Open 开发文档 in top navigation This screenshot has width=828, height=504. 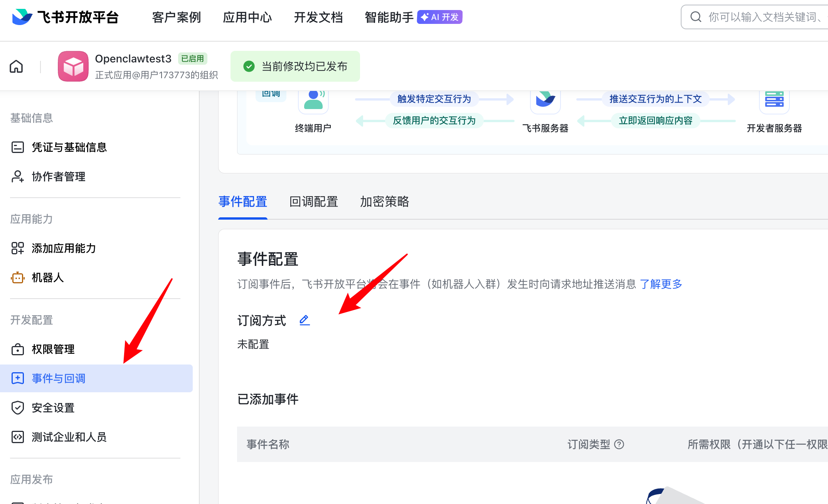(x=318, y=17)
